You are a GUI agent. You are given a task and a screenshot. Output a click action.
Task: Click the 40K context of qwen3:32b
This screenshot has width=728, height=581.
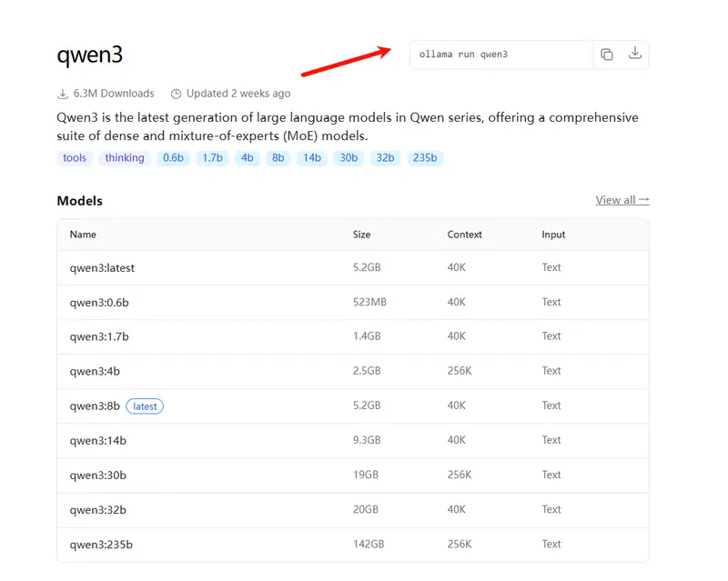tap(457, 509)
